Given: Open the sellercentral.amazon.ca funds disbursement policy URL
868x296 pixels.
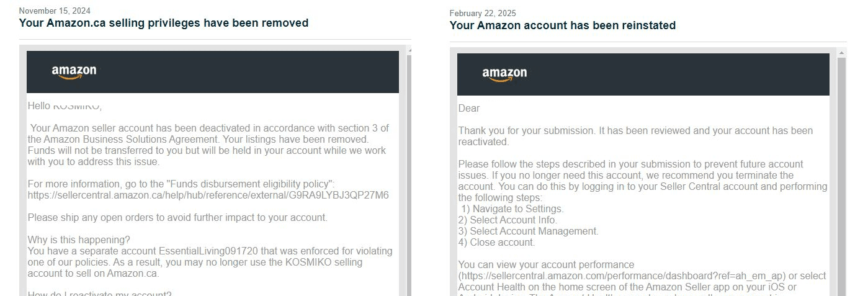Looking at the screenshot, I should [208, 195].
